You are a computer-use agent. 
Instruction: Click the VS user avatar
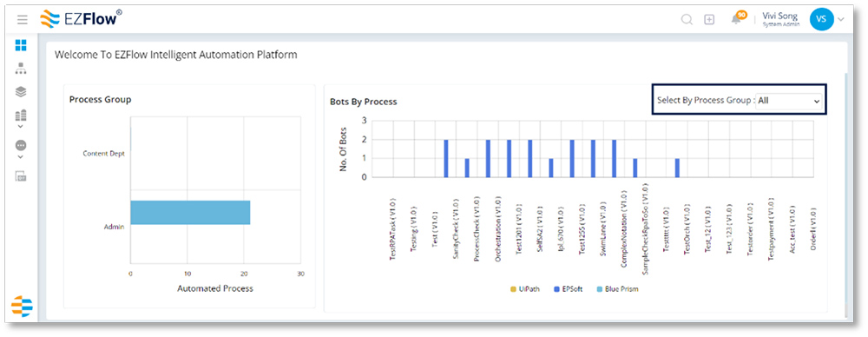pyautogui.click(x=821, y=19)
